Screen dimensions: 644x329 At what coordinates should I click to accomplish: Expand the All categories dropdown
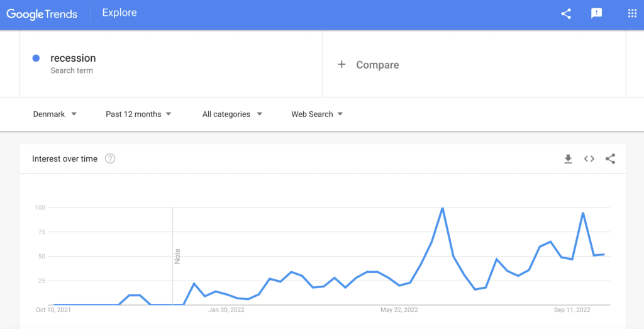pyautogui.click(x=232, y=114)
